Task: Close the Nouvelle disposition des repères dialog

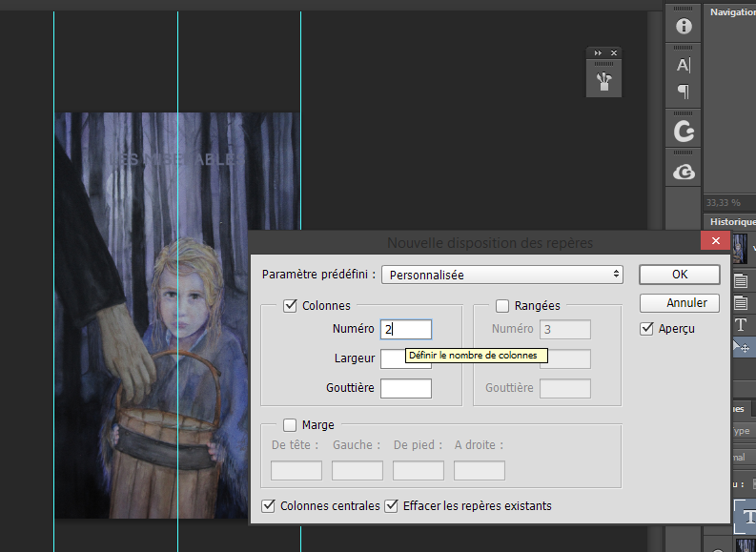Action: point(716,240)
